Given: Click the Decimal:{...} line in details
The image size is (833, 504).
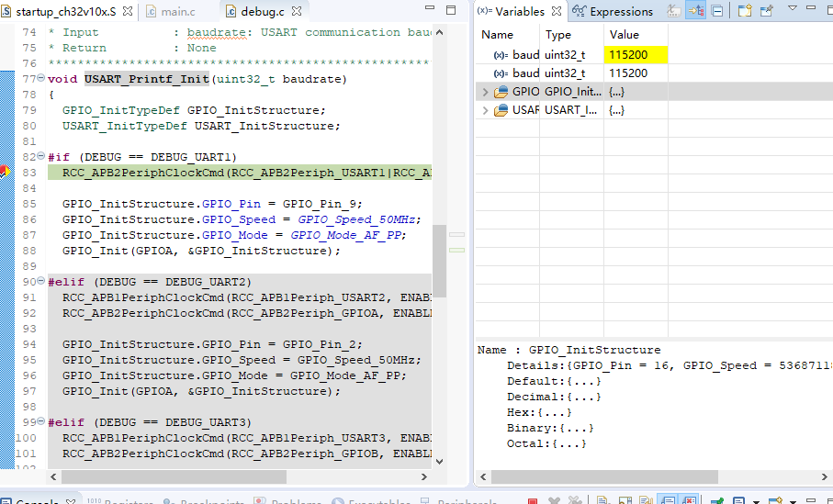Looking at the screenshot, I should [554, 397].
